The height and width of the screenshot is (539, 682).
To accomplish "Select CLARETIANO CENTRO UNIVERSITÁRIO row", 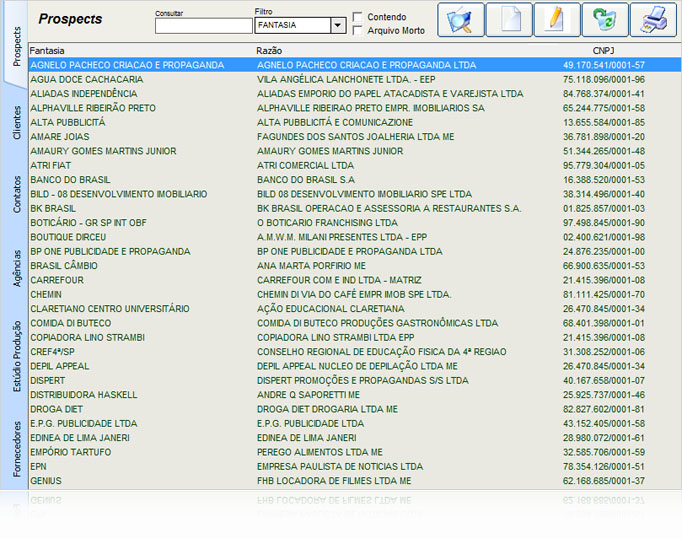I will [x=354, y=309].
